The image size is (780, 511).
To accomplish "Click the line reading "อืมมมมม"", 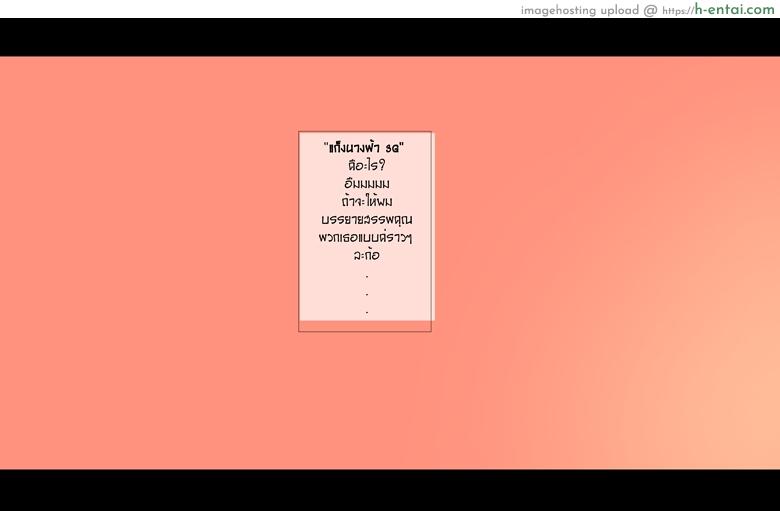I will pos(366,183).
